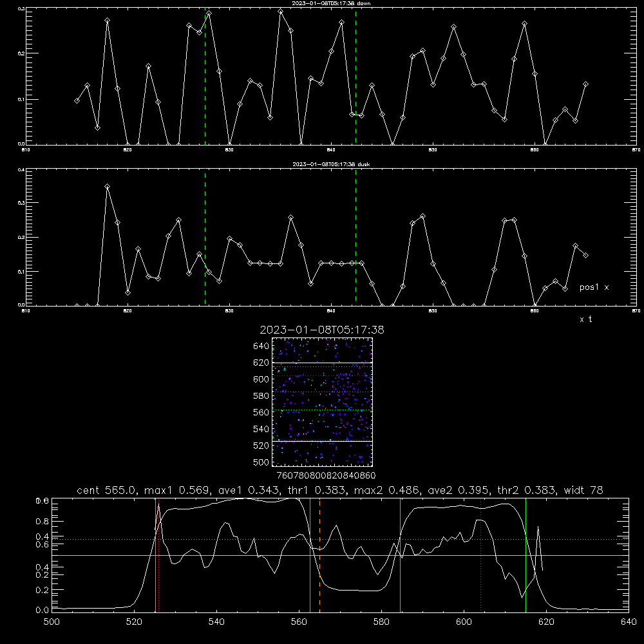Click the upper white horizontal line in scatter image

pos(322,363)
